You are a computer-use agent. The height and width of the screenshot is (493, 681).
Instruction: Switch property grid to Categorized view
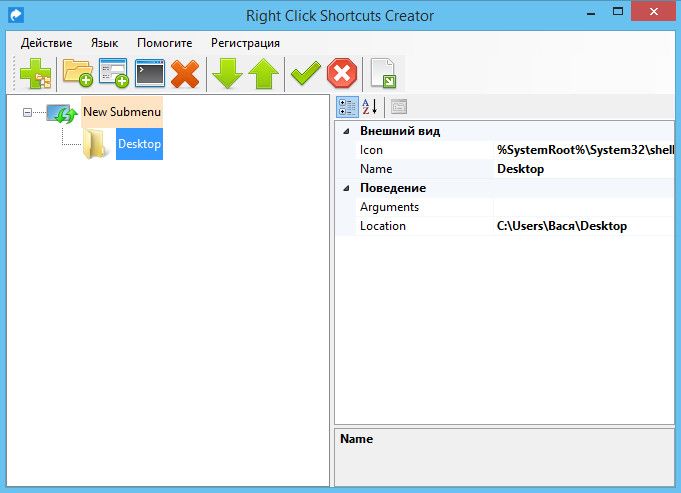click(x=345, y=108)
